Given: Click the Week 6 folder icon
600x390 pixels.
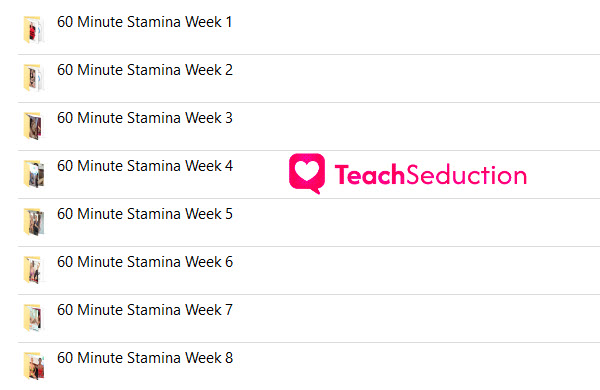Looking at the screenshot, I should point(34,270).
